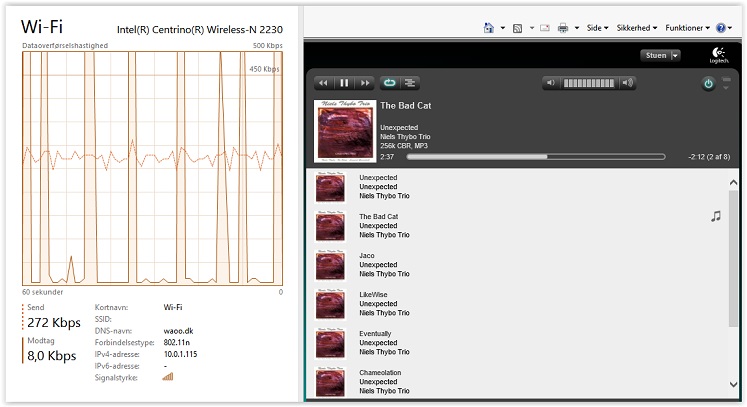747x407 pixels.
Task: Click the Eventually album thumbnail
Action: point(330,343)
